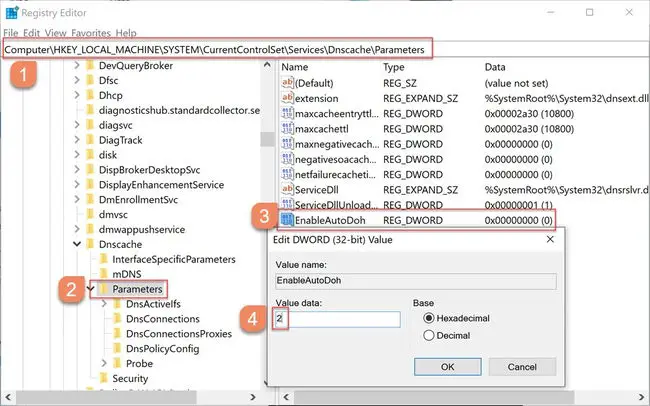Open the Help menu
650x406 pixels.
(x=126, y=33)
